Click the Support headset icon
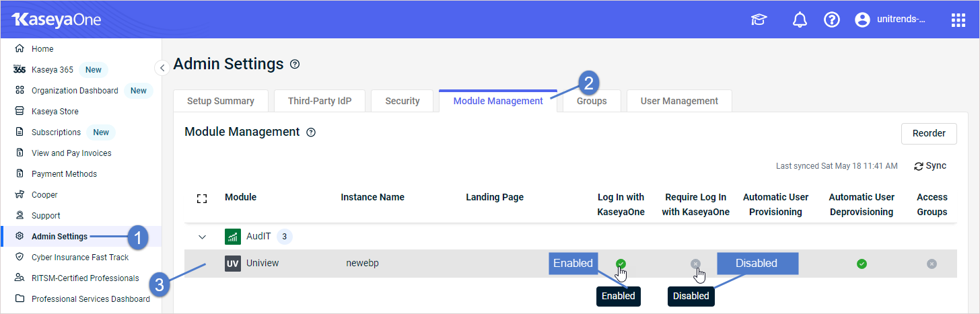This screenshot has height=314, width=980. (x=20, y=215)
